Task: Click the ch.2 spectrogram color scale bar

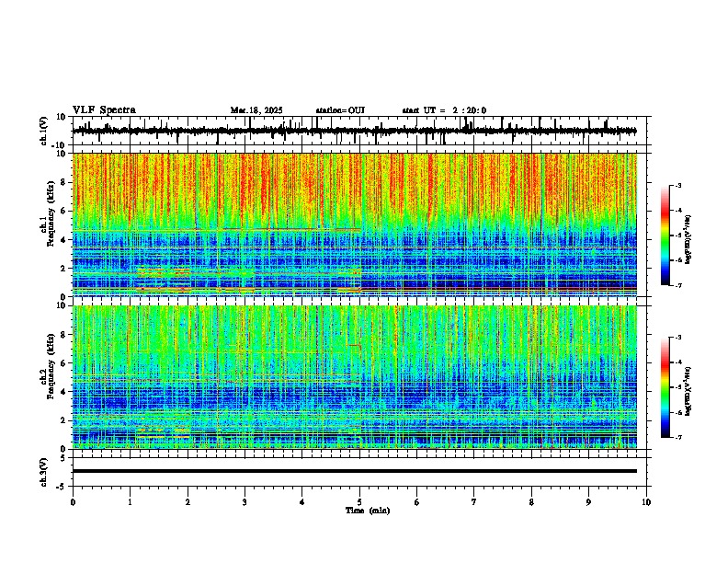Action: click(x=665, y=387)
